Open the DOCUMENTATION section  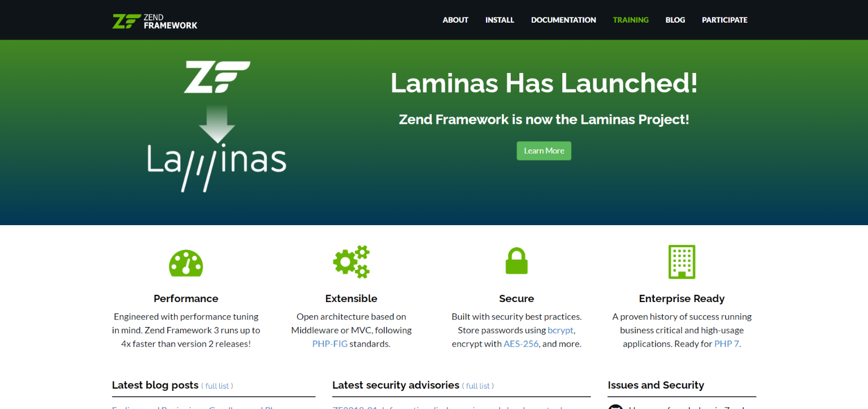tap(563, 20)
